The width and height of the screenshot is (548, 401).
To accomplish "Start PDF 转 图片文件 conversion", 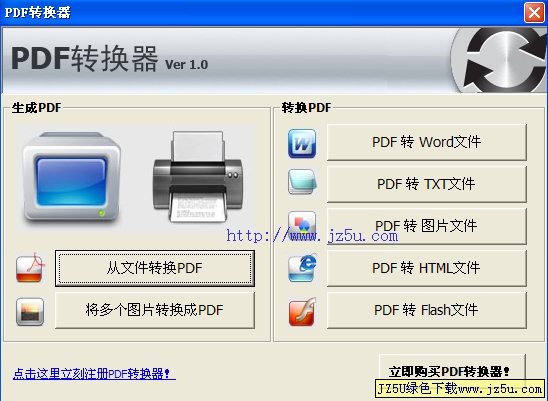I will [426, 226].
